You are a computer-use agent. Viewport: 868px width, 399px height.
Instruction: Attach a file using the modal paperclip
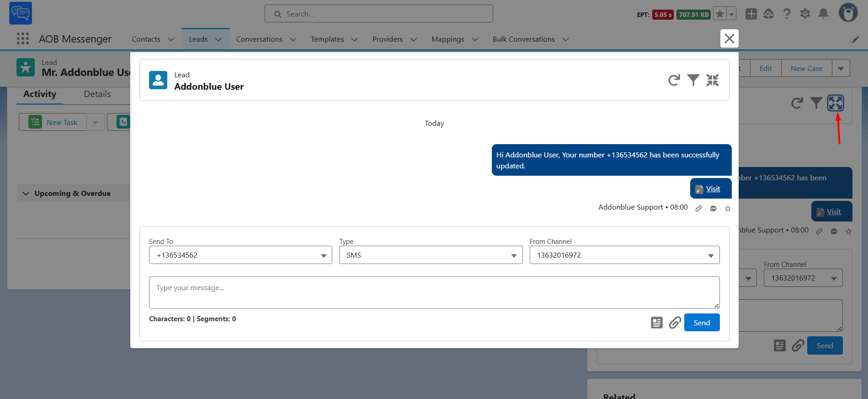[x=675, y=323]
